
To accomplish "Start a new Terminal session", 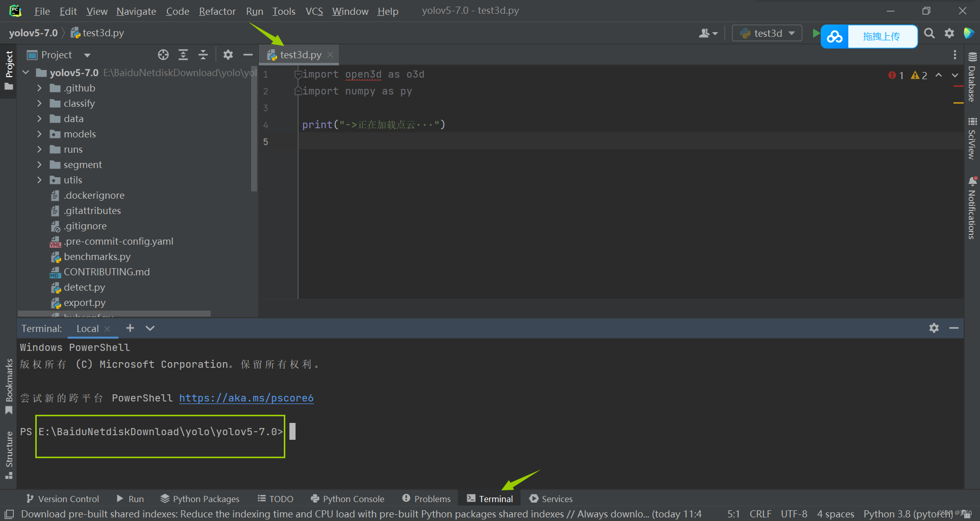I will tap(130, 328).
